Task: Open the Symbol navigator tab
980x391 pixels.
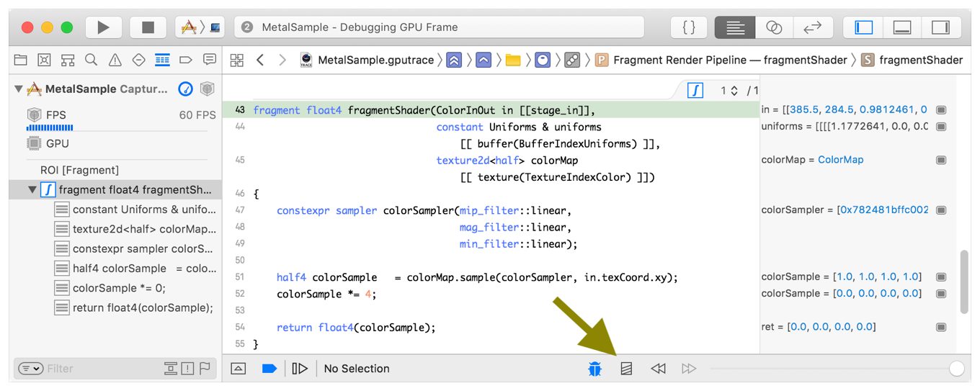Action: click(x=68, y=60)
